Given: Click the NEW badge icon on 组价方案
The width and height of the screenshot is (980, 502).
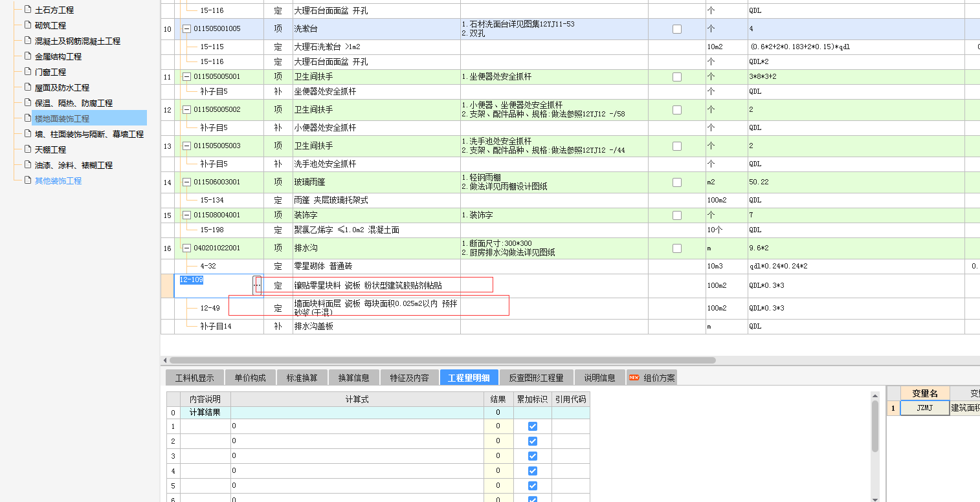Looking at the screenshot, I should 634,378.
